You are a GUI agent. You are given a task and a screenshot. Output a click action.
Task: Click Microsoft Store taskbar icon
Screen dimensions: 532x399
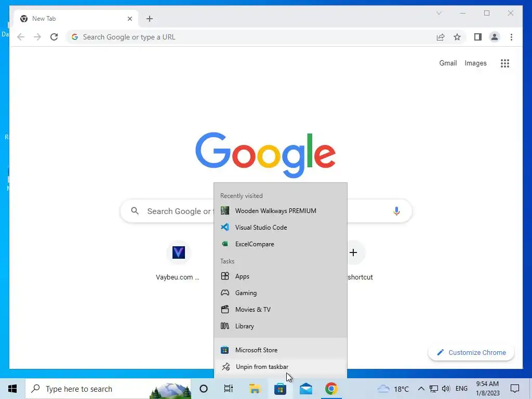[x=280, y=389]
